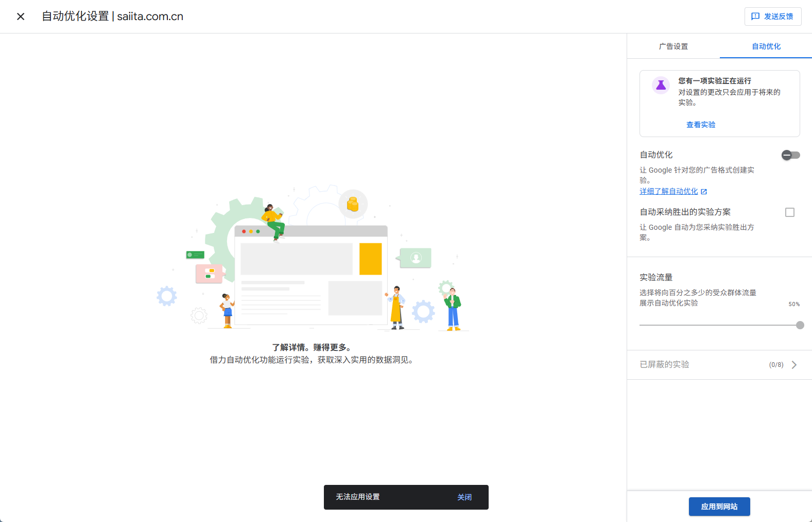Screen dimensions: 812x522
Task: Dismiss the snackbar by clicking 关闭
Action: (x=464, y=497)
